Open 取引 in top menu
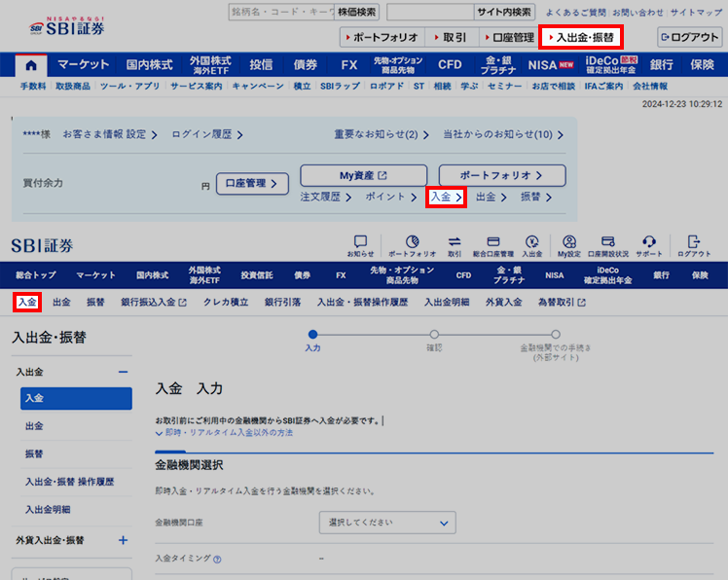728x580 pixels. click(451, 37)
